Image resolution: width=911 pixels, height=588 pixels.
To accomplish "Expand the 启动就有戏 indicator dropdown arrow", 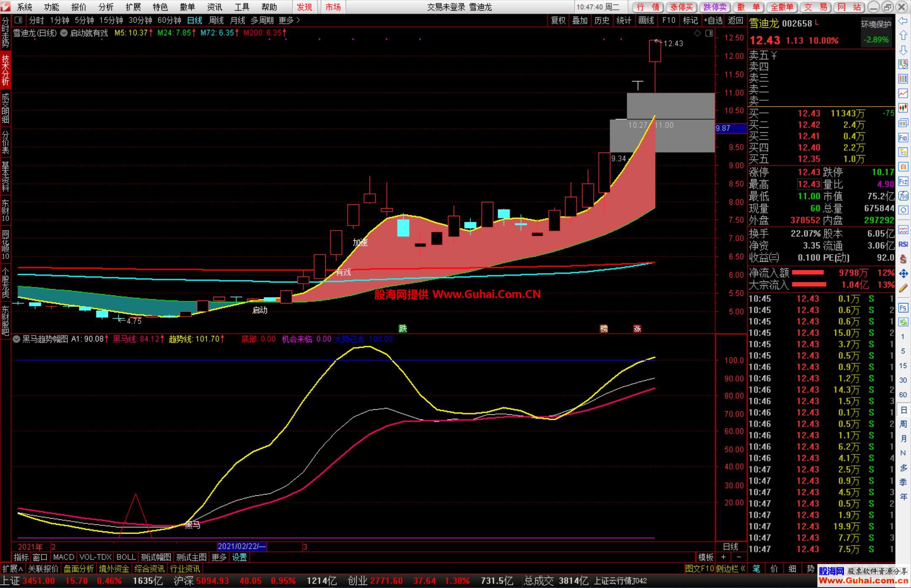I will (64, 33).
